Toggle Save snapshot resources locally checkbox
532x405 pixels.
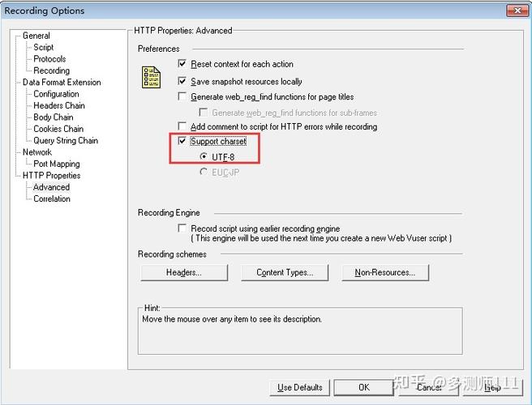[x=182, y=81]
